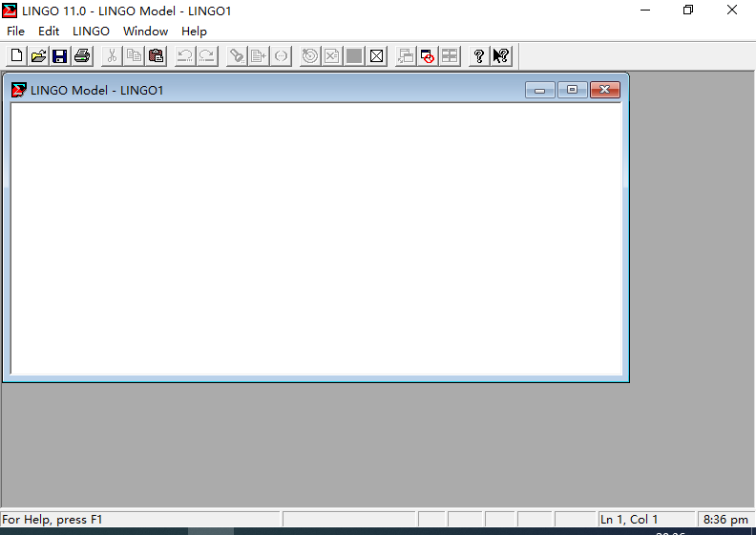Viewport: 756px width, 535px height.
Task: Click the New model toolbar icon
Action: [16, 56]
